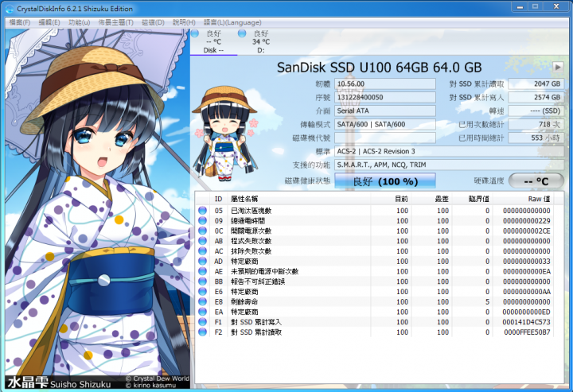Click the health orb next to D: drive
The height and width of the screenshot is (392, 573).
coord(242,33)
